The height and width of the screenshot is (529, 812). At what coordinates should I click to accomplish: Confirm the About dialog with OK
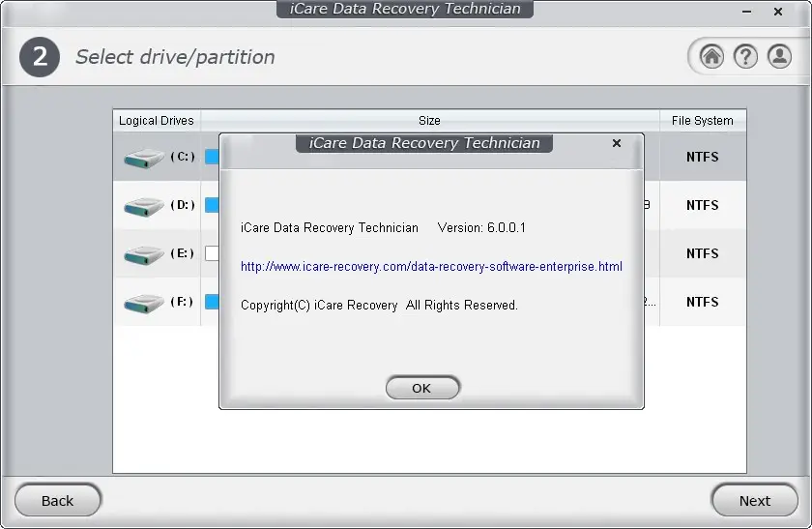point(422,388)
